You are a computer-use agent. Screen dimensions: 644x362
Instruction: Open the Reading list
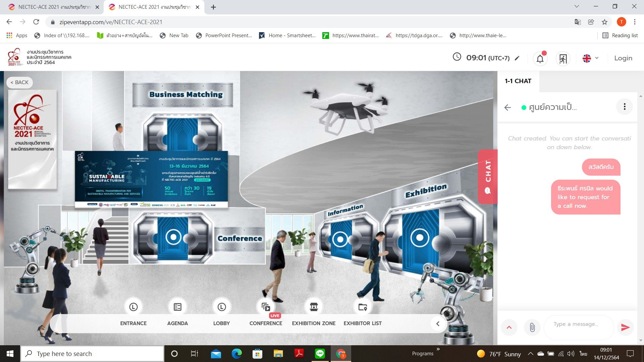(x=620, y=35)
